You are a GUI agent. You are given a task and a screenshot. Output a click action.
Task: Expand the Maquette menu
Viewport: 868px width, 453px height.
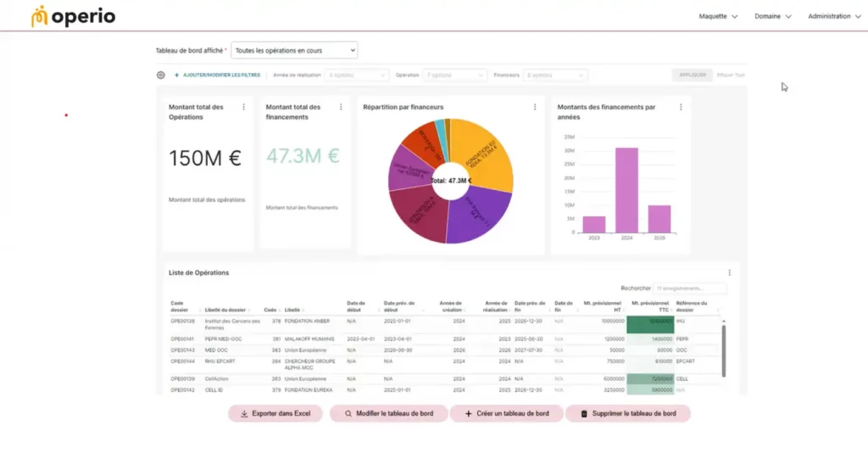[718, 16]
